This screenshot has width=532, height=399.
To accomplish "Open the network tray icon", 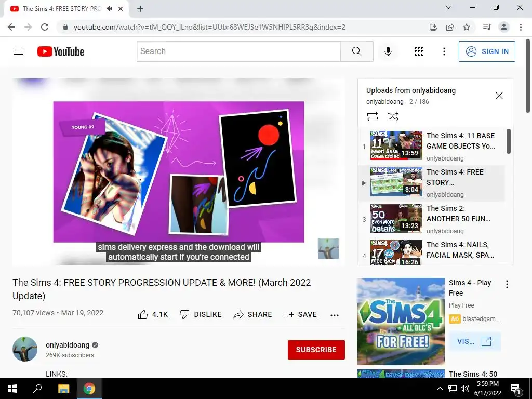I will 453,389.
